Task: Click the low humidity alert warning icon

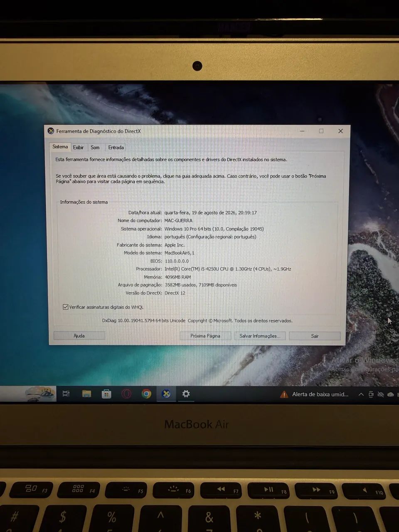Action: pos(284,394)
